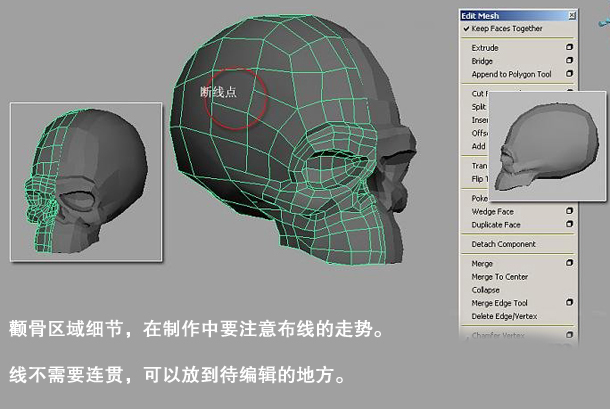Close the Edit Mesh tear-off menu

click(571, 16)
